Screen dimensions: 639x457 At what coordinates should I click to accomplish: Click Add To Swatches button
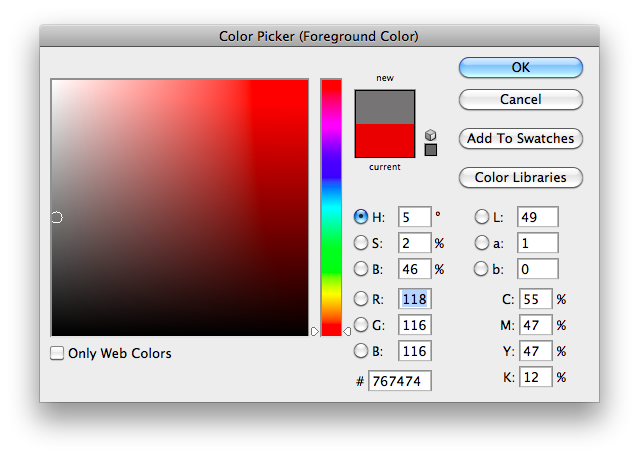click(x=520, y=138)
